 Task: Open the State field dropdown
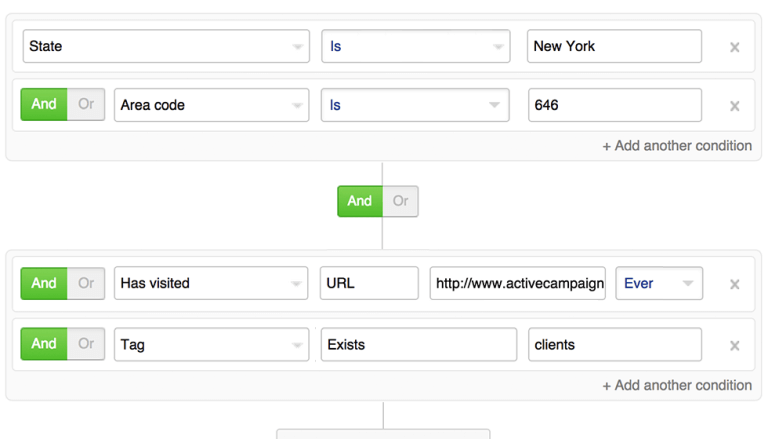pyautogui.click(x=166, y=46)
